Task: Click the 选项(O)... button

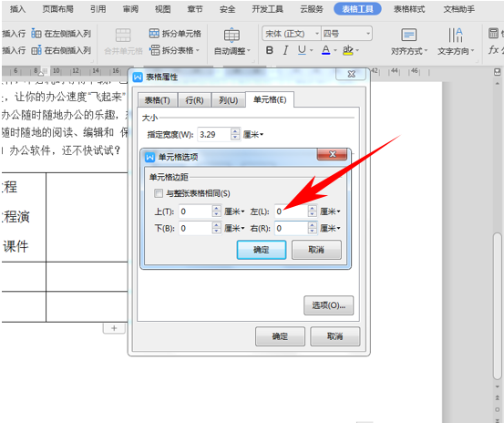Action: (x=328, y=305)
